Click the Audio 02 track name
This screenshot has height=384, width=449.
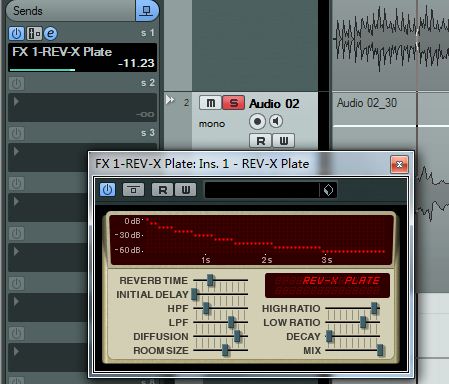274,103
